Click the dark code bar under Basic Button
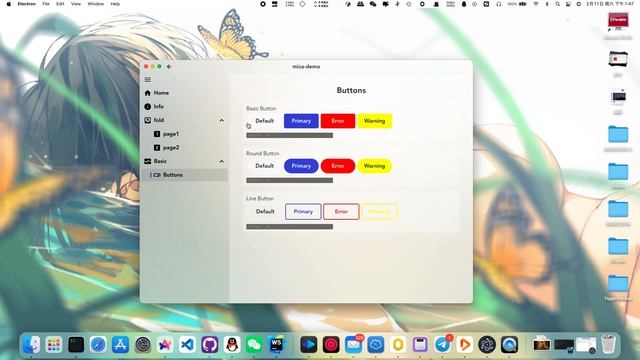This screenshot has height=360, width=640. (x=289, y=135)
